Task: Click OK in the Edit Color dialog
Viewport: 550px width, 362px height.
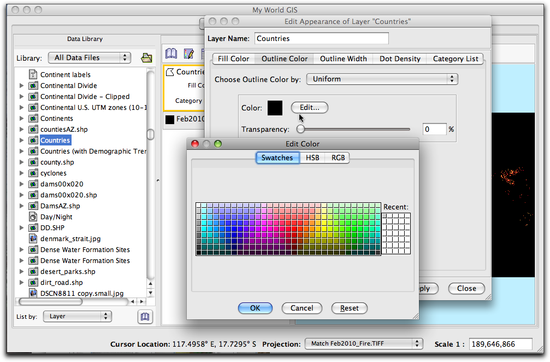Action: [x=255, y=308]
